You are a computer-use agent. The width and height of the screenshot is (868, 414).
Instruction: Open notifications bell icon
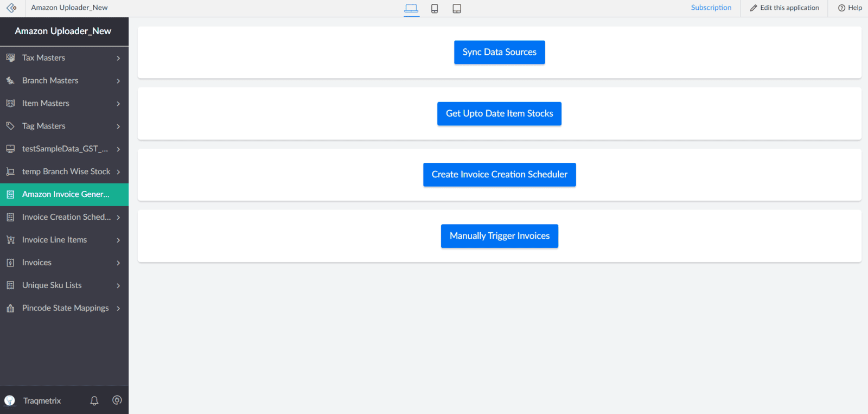pos(94,400)
